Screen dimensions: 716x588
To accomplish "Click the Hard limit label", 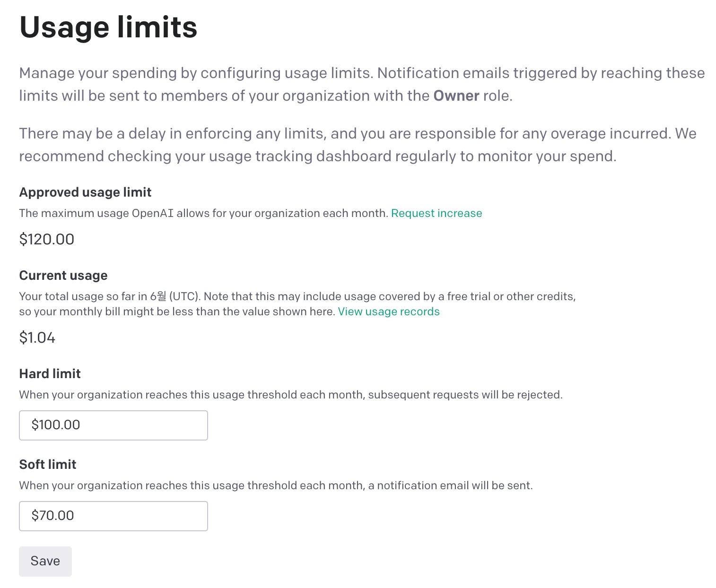I will click(50, 374).
